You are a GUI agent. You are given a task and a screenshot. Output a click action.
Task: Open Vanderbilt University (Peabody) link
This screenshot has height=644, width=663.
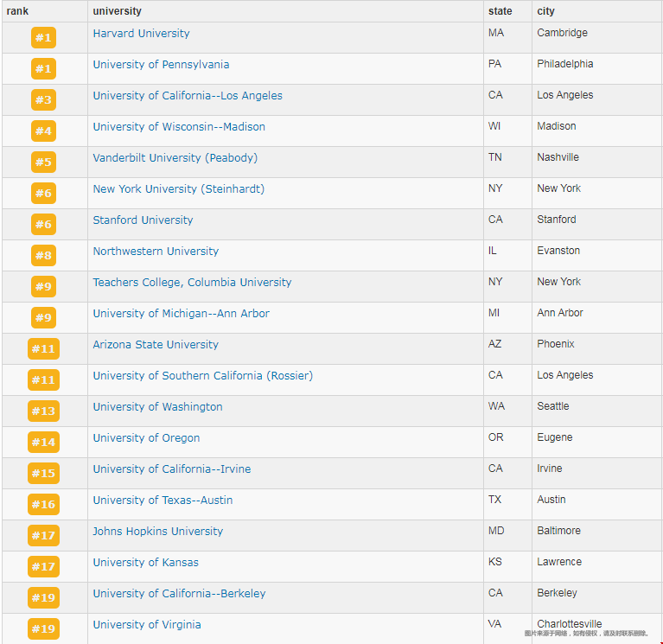click(175, 158)
